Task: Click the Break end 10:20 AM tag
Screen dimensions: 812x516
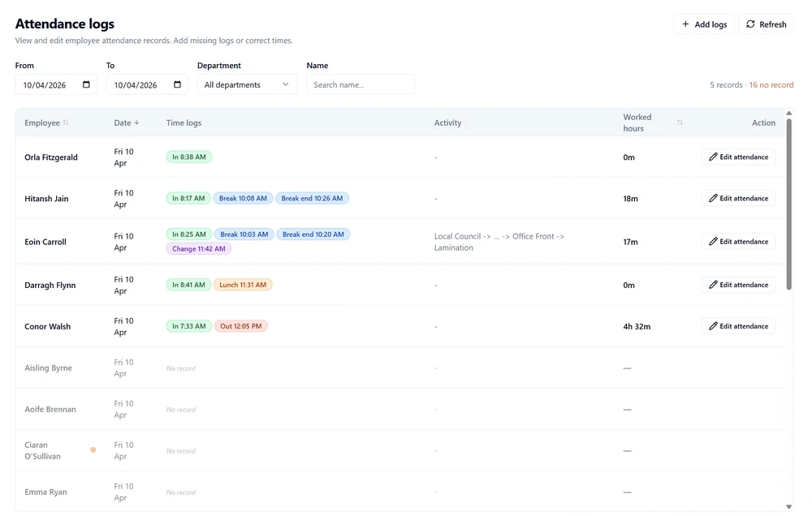Action: [313, 234]
